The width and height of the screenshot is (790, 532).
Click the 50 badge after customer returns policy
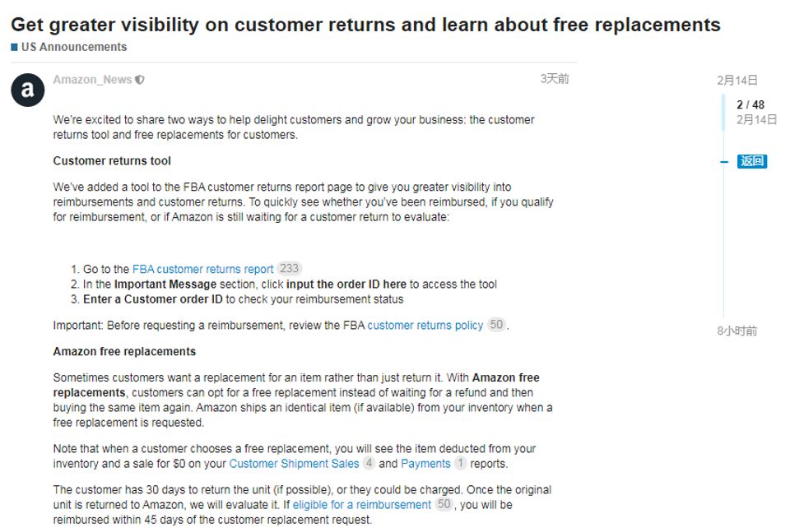(496, 325)
